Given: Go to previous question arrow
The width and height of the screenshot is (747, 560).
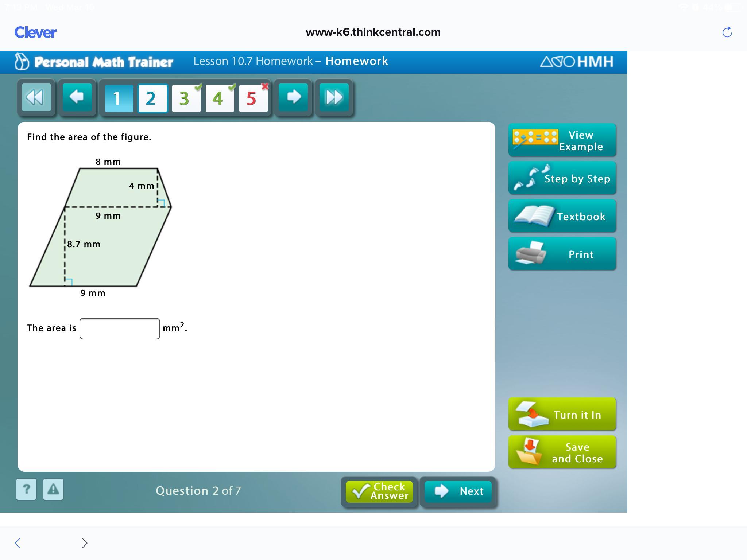Looking at the screenshot, I should click(77, 97).
